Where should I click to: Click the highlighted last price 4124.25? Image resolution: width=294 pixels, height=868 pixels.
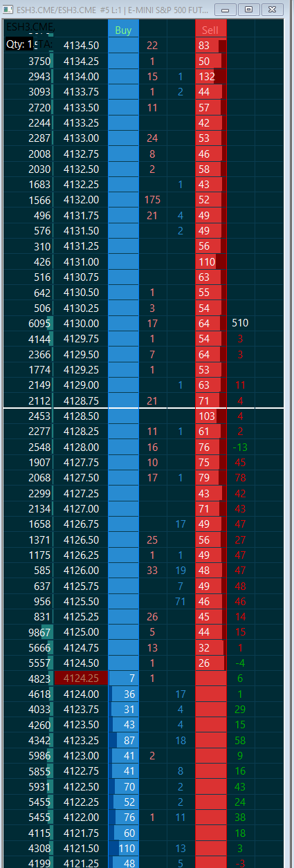[x=81, y=678]
